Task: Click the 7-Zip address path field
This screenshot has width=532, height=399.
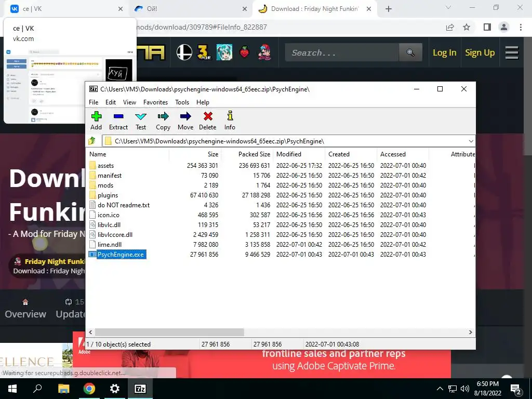Action: tap(285, 141)
